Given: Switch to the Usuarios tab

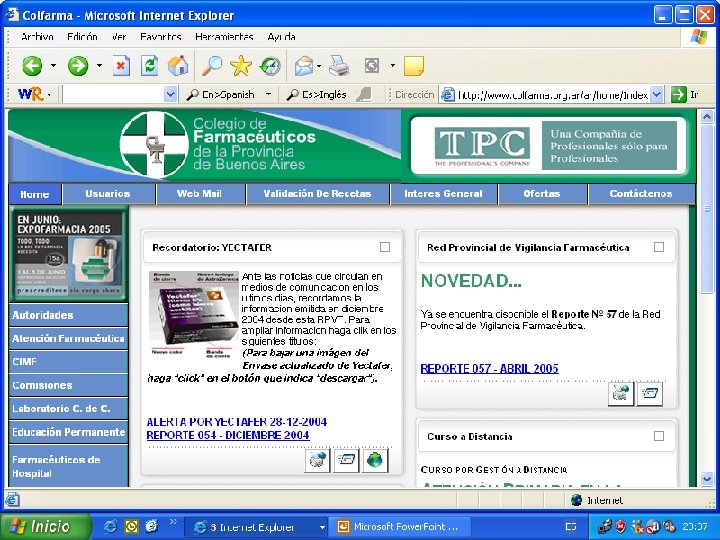Looking at the screenshot, I should tap(108, 194).
